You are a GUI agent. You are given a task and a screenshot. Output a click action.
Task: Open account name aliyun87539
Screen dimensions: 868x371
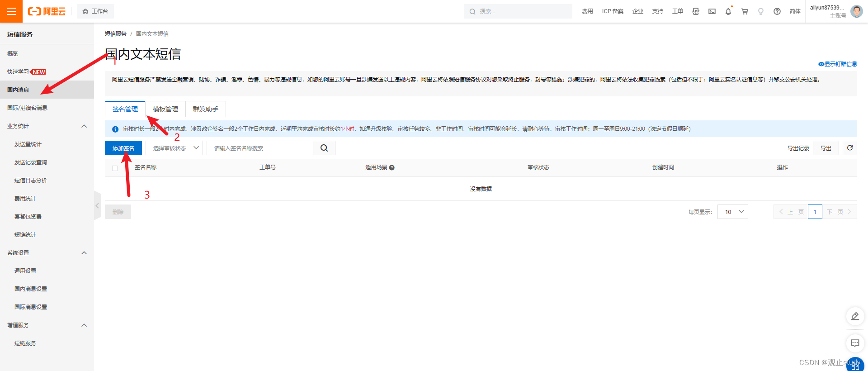(x=827, y=8)
